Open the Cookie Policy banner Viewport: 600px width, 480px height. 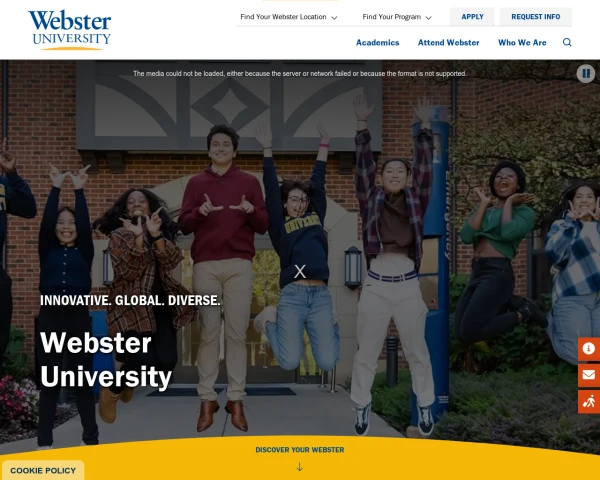43,470
